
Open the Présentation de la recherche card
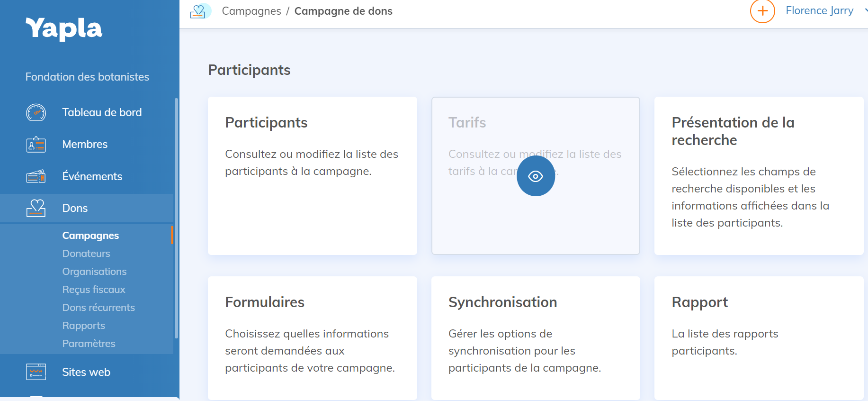(x=759, y=175)
